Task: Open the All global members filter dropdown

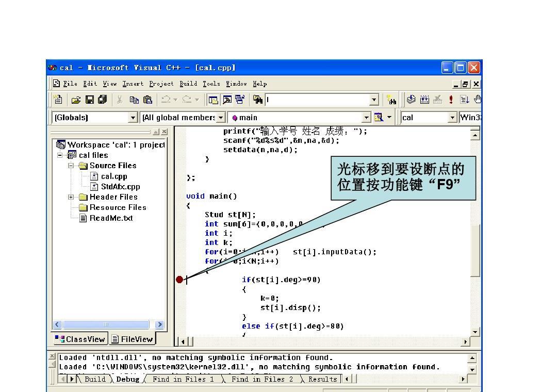Action: pyautogui.click(x=221, y=118)
